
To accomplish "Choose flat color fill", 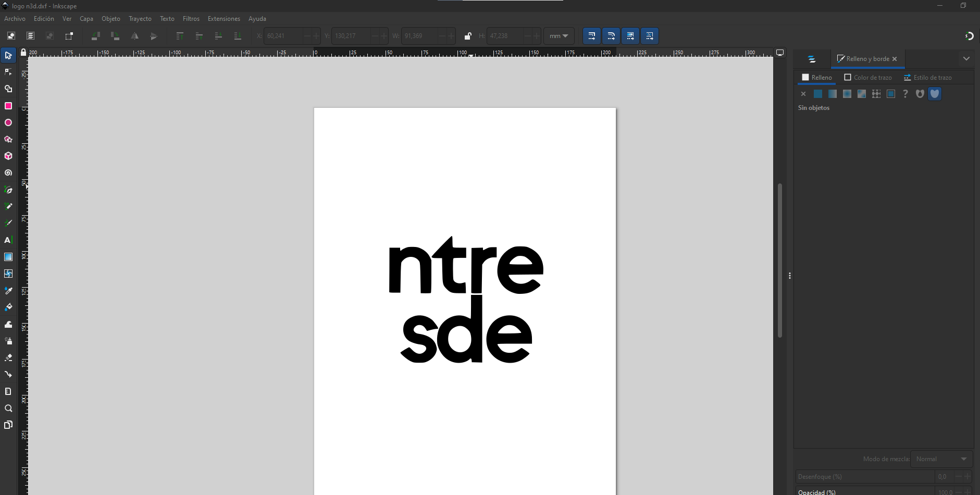I will coord(818,94).
